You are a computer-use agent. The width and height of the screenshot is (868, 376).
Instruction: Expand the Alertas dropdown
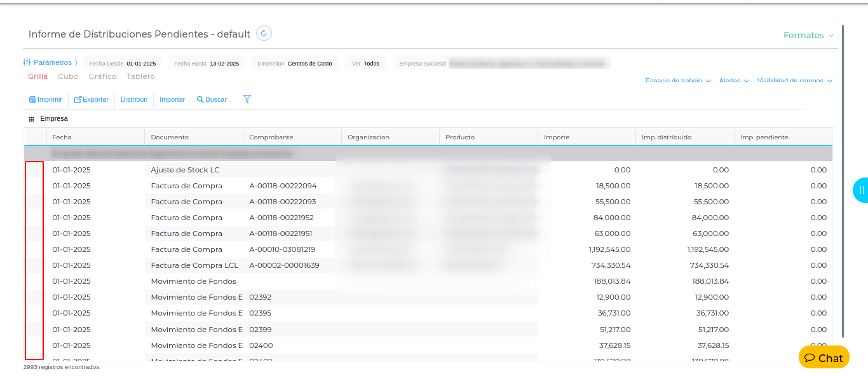click(734, 81)
